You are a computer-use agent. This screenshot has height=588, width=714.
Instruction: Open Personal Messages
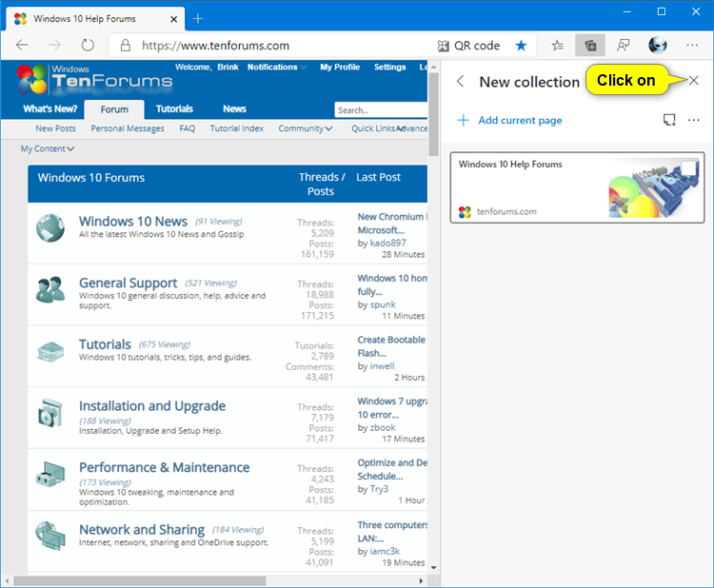128,128
